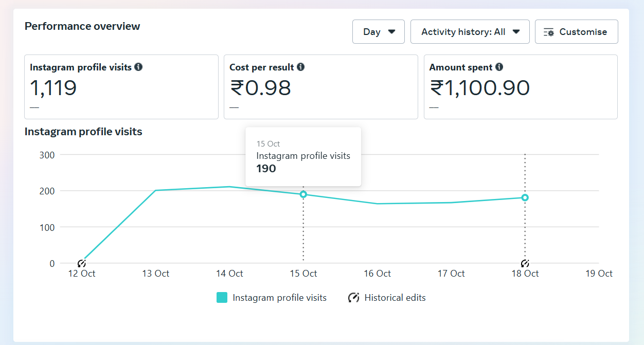The image size is (644, 345).
Task: Click the 19 Oct axis label
Action: [599, 274]
